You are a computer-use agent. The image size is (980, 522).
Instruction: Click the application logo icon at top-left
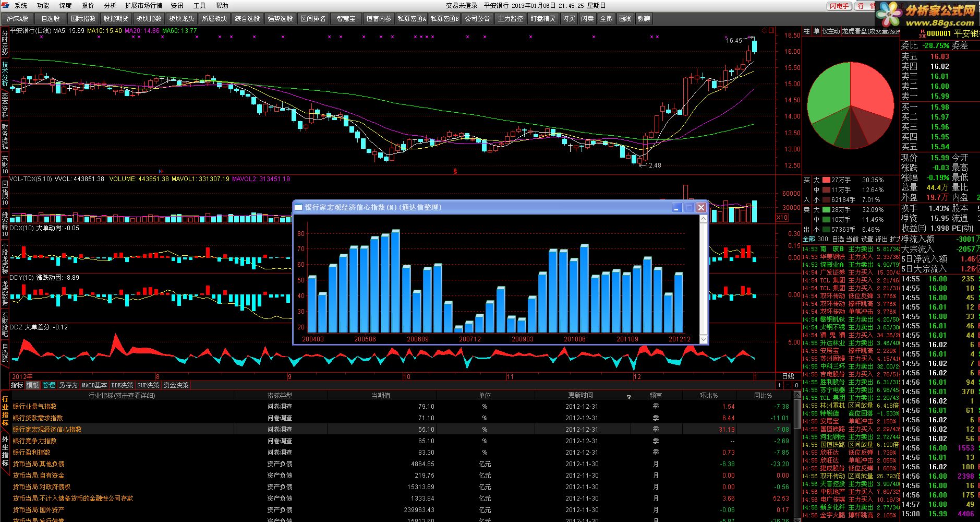coord(5,5)
